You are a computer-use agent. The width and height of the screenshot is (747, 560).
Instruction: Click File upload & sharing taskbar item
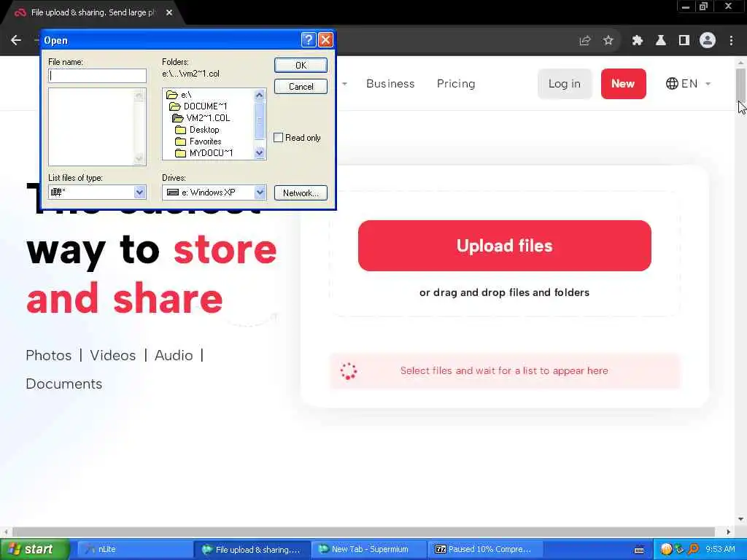pos(252,550)
